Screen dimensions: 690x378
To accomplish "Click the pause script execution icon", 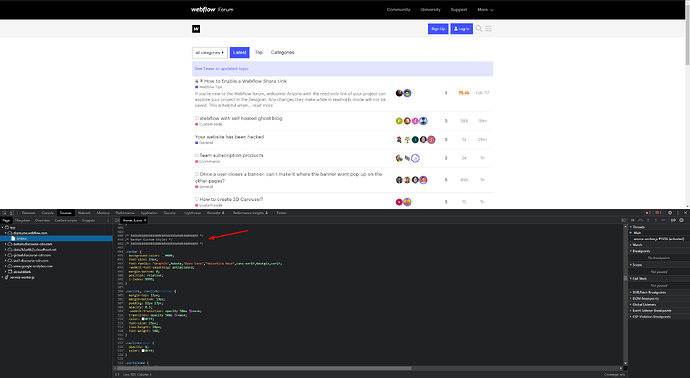I will point(632,220).
